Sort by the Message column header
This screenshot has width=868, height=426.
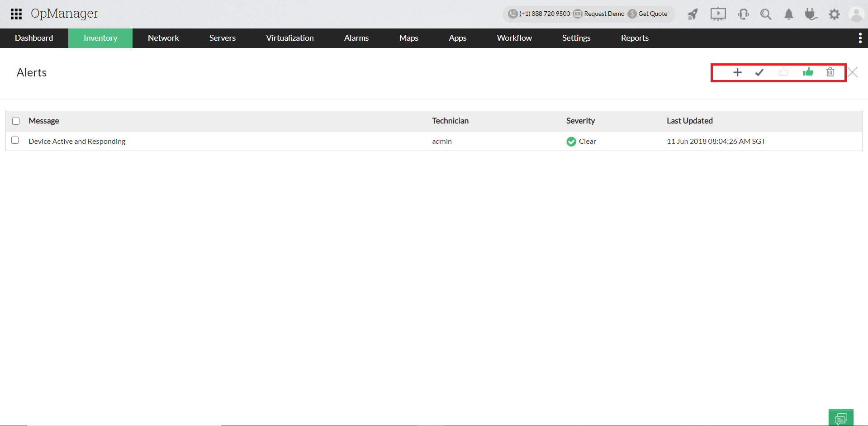click(44, 121)
